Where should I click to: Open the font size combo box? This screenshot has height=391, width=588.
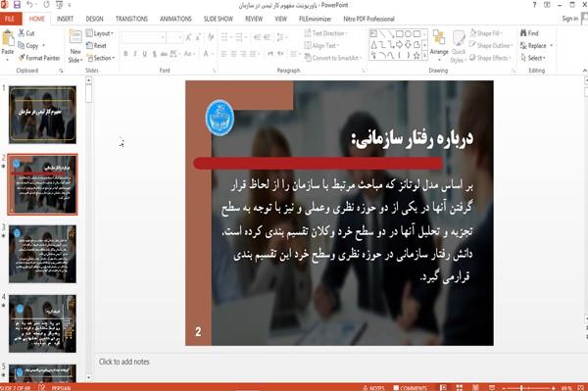(x=174, y=37)
